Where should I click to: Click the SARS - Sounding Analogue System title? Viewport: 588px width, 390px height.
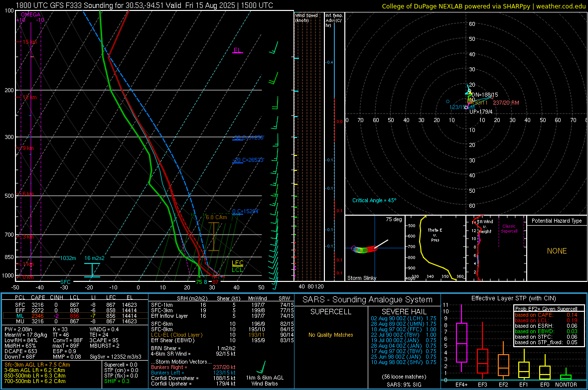(367, 300)
